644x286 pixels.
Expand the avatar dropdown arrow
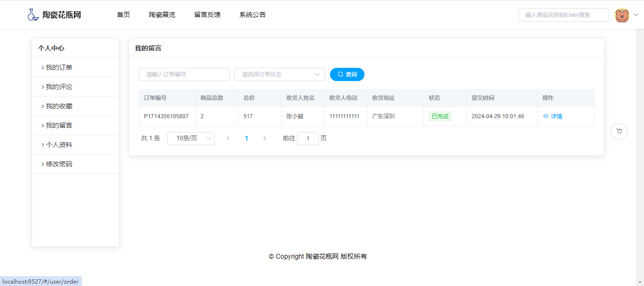[636, 15]
